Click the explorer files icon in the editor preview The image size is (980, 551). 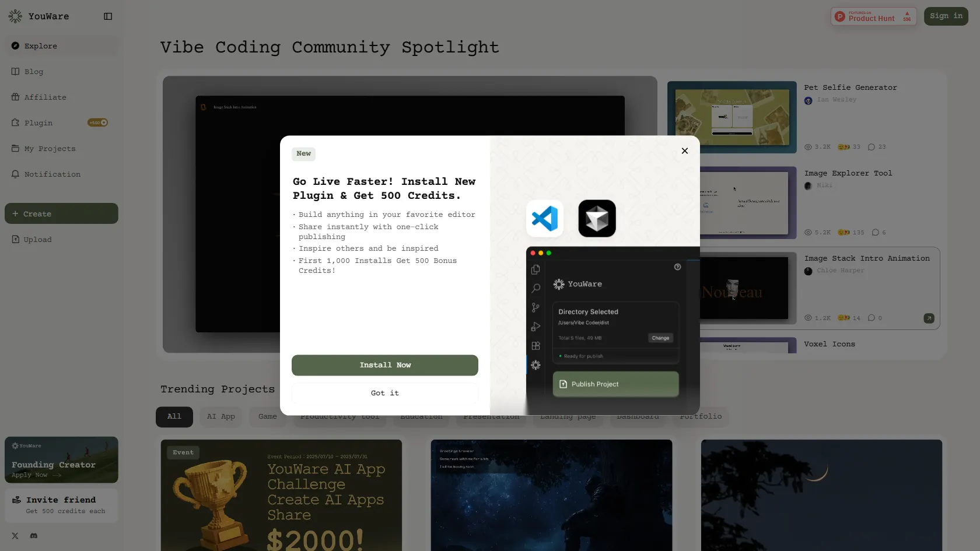pos(535,269)
